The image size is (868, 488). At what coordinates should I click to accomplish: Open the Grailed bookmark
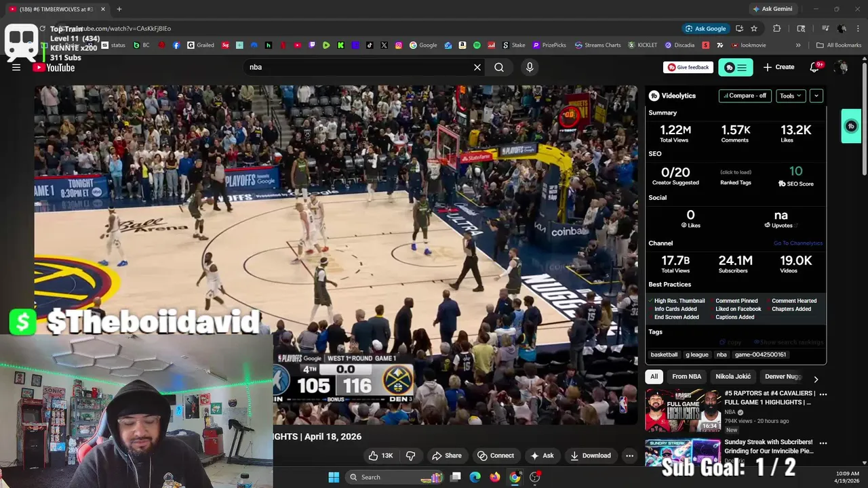(201, 45)
